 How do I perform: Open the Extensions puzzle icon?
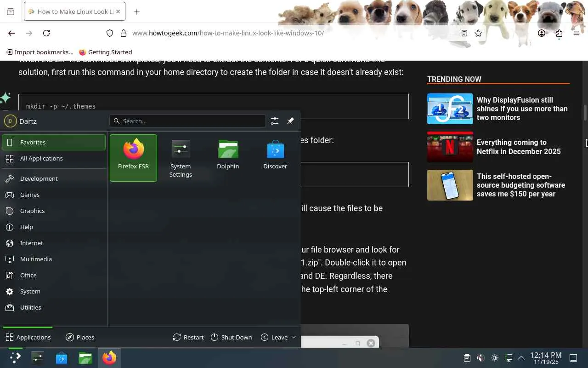tap(559, 33)
